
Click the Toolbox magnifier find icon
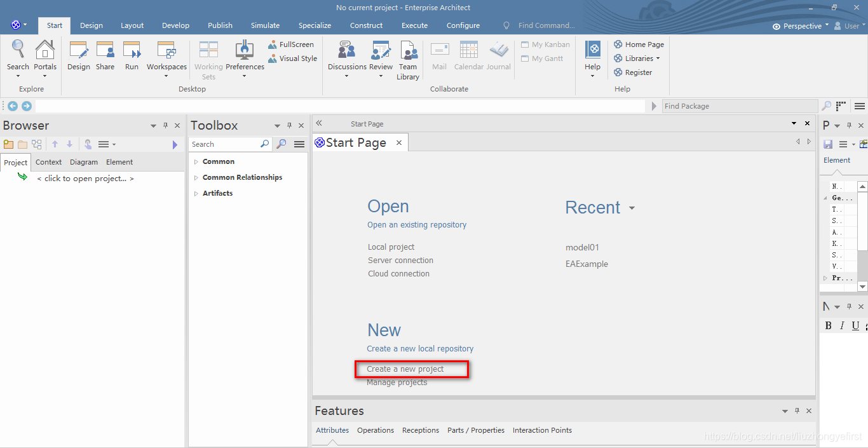[281, 144]
